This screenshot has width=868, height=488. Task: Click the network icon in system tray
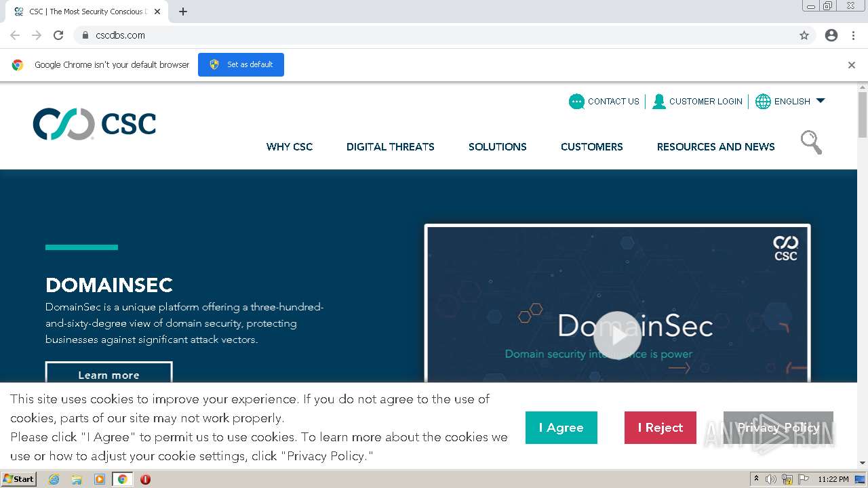click(x=787, y=479)
